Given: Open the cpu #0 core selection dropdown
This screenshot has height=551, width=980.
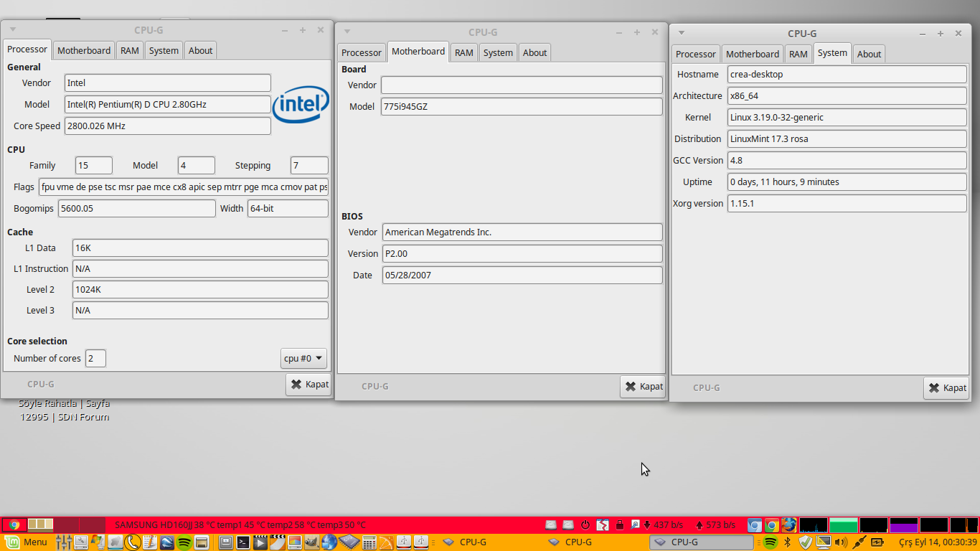Looking at the screenshot, I should click(303, 358).
